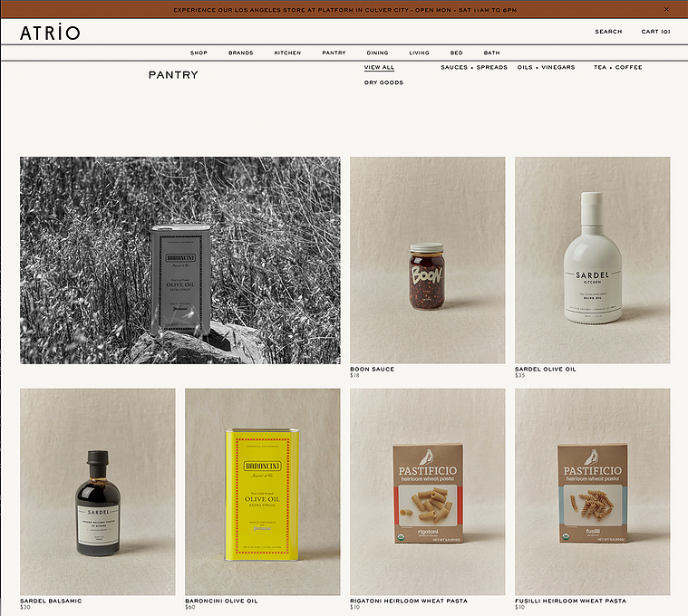Click the Sardel Balsamic product title
This screenshot has width=688, height=616.
click(x=51, y=601)
